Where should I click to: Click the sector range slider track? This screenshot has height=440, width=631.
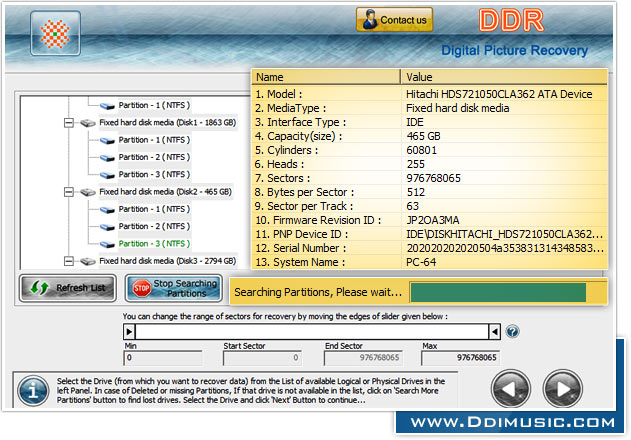point(312,332)
